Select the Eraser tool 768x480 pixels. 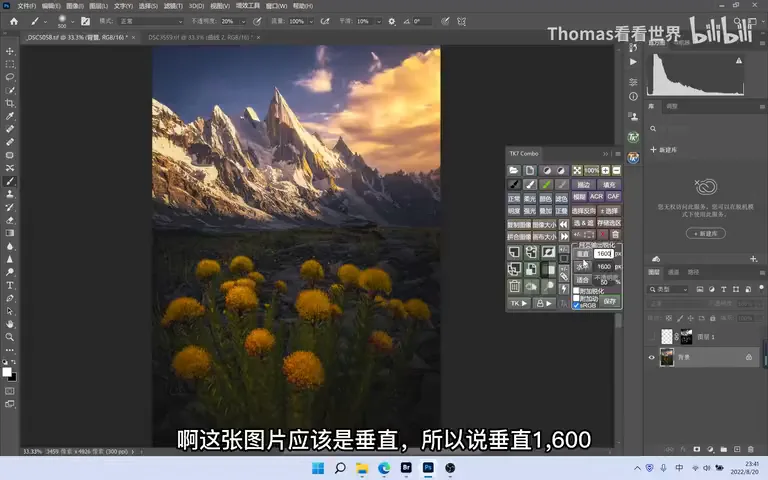point(10,220)
